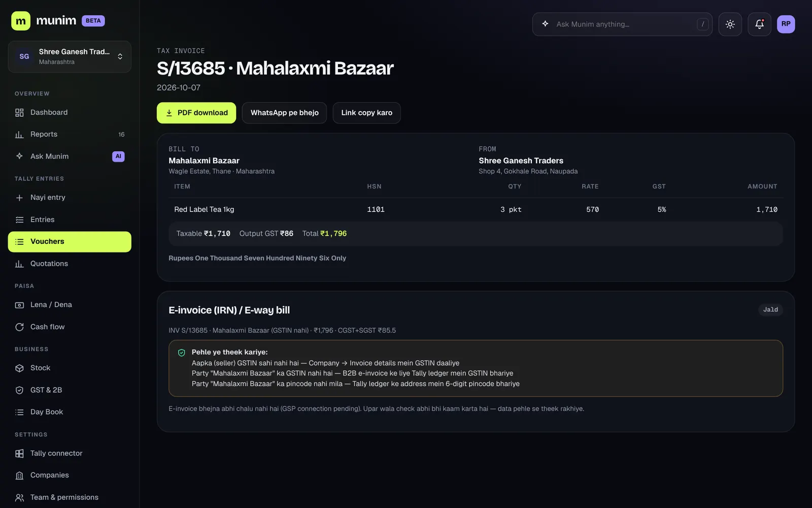Click the BETA badge near logo
This screenshot has height=508, width=812.
pyautogui.click(x=93, y=21)
